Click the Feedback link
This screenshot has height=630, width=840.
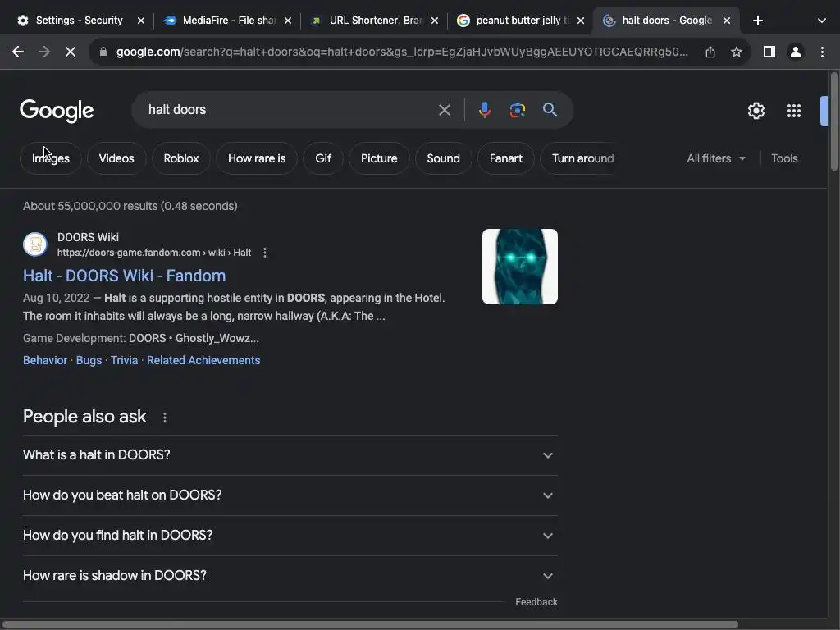pos(536,602)
